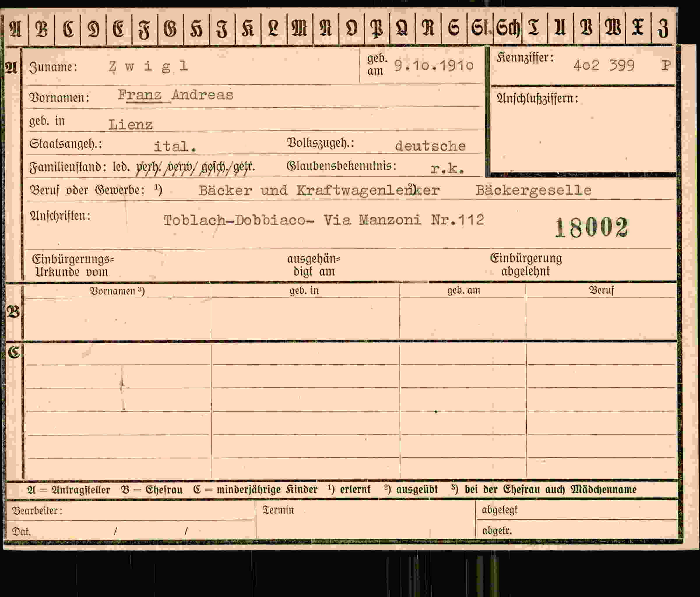Click the footnote '¹) erlernt'

click(349, 489)
